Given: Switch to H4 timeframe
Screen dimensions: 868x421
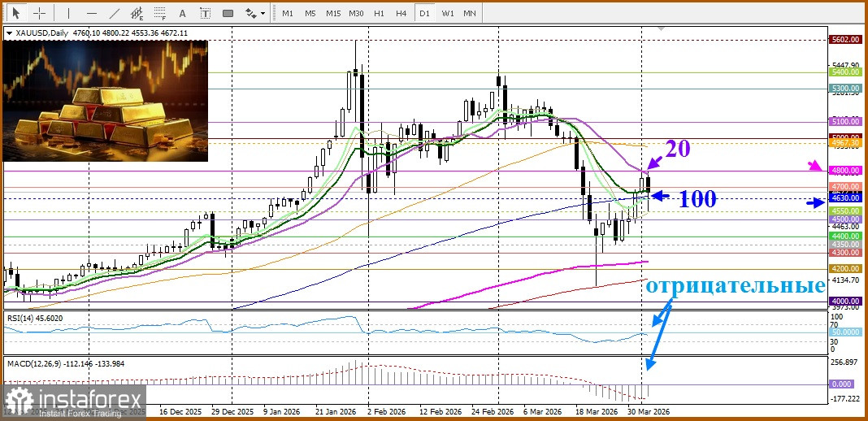Looking at the screenshot, I should (x=401, y=13).
